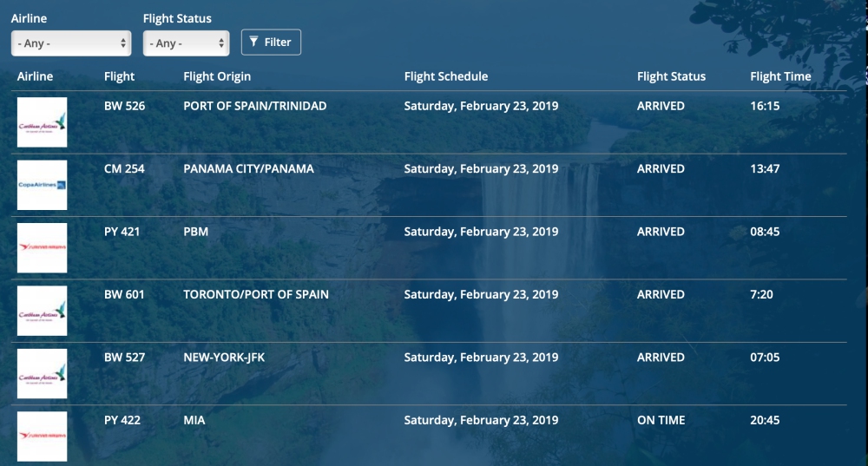Screen dimensions: 868x466
Task: Select the Copa Airlines logo for CM 254
Action: 43,185
